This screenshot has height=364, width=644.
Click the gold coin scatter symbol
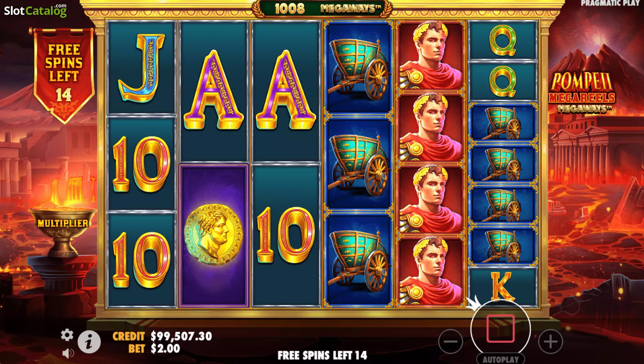click(x=213, y=234)
